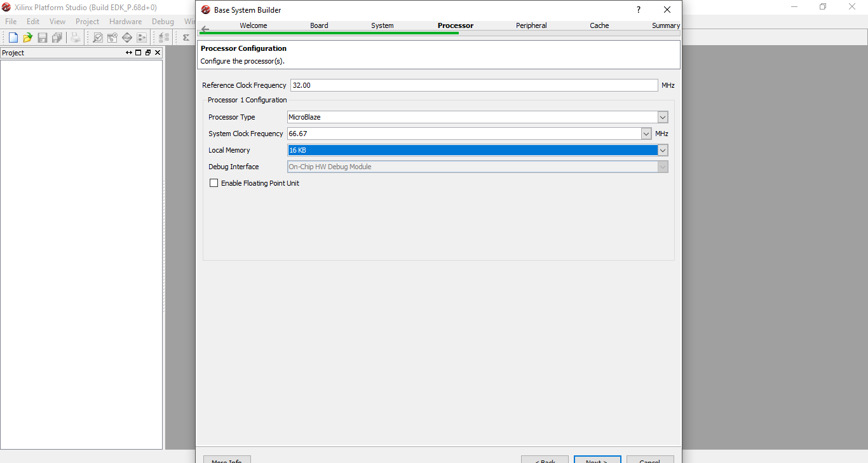
Task: Click the Base System Builder title icon
Action: 206,10
